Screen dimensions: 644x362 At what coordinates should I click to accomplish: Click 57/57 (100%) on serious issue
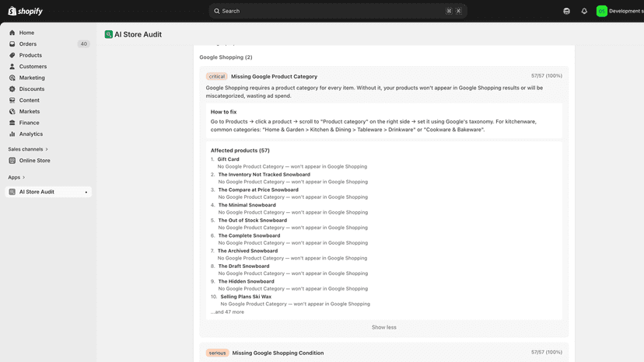pyautogui.click(x=547, y=352)
